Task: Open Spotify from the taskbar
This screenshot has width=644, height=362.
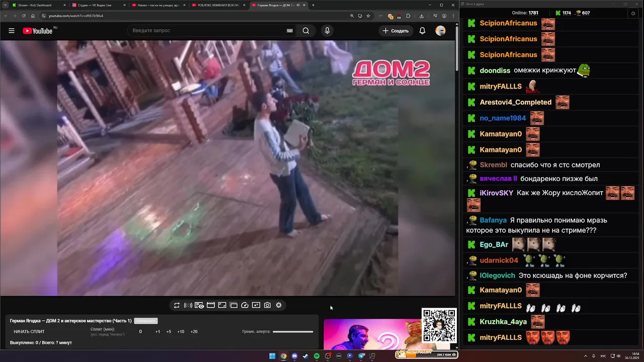Action: 316,356
